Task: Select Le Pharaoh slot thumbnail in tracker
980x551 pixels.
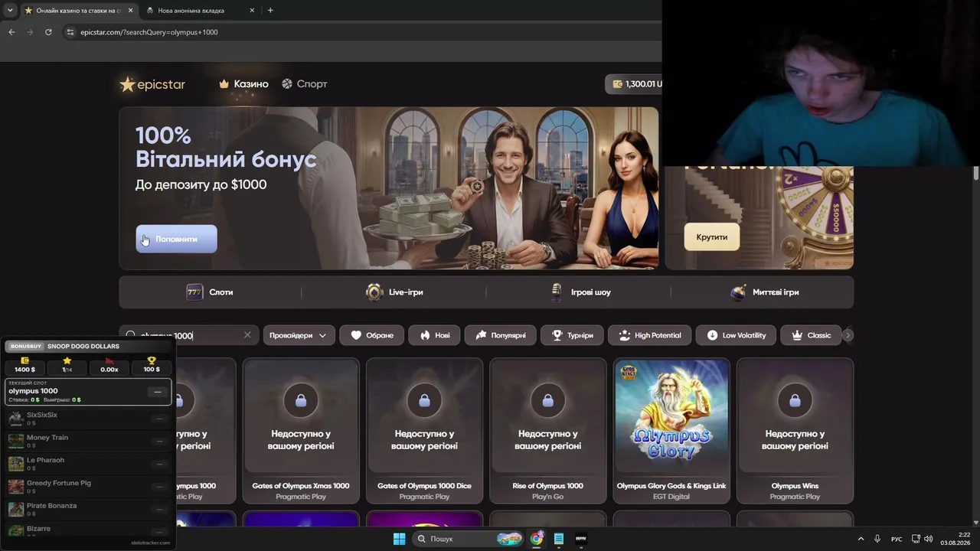Action: click(x=16, y=464)
